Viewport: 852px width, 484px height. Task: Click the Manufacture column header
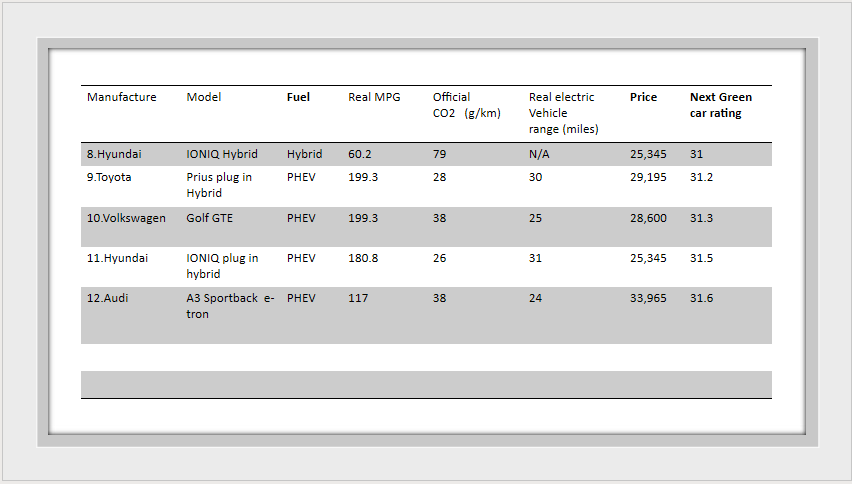click(121, 97)
